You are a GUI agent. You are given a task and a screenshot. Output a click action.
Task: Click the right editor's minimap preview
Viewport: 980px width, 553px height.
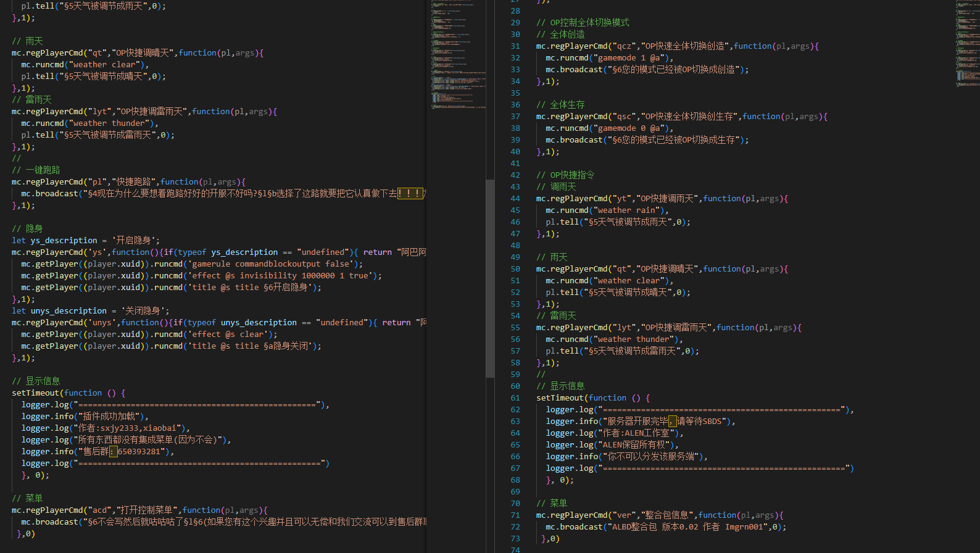pyautogui.click(x=967, y=43)
